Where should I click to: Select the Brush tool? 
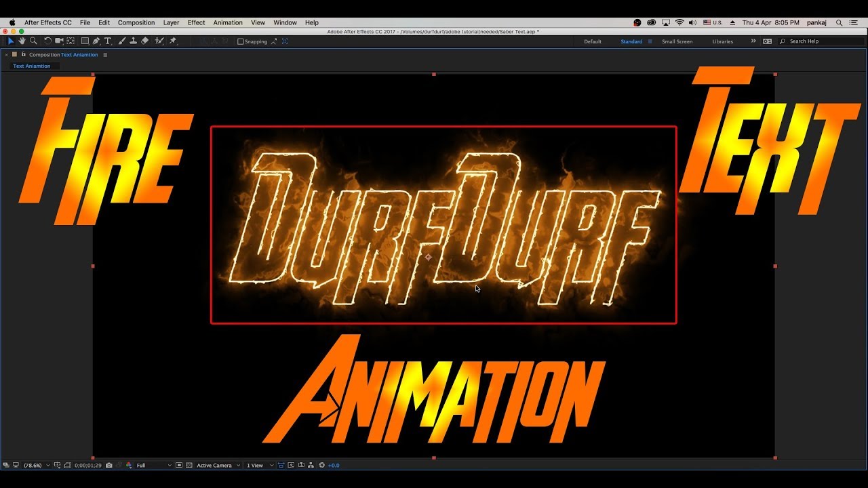[121, 41]
